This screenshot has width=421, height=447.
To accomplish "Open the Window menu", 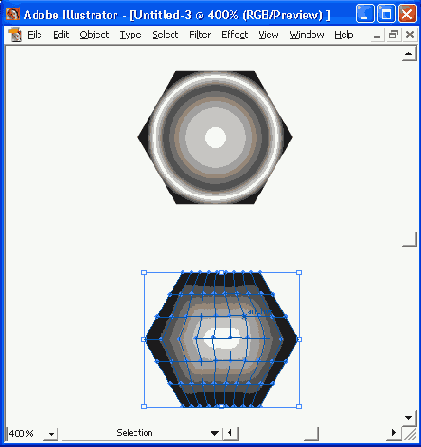I will click(307, 35).
